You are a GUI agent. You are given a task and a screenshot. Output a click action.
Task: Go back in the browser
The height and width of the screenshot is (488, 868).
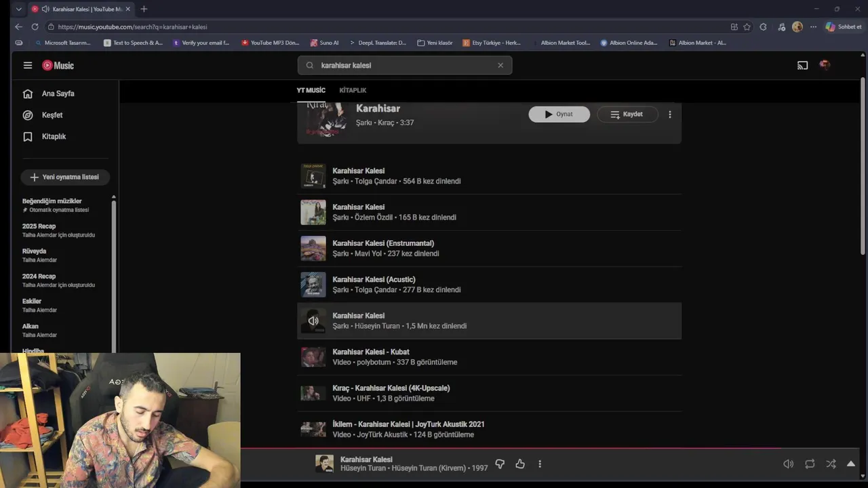coord(18,26)
